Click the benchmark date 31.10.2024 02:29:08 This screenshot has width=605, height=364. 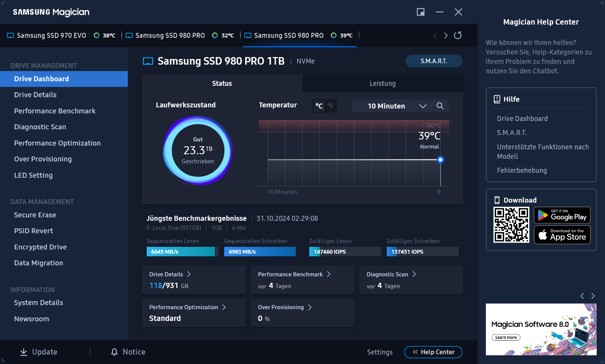coord(287,218)
